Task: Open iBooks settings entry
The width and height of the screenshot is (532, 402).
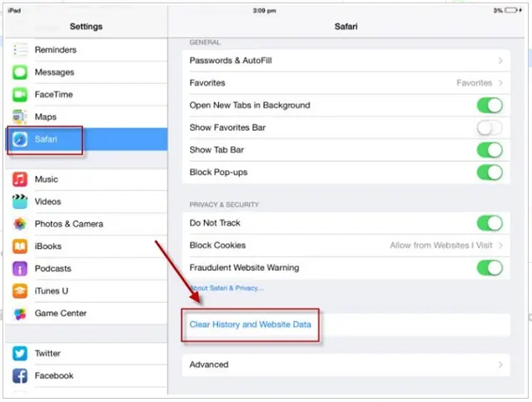Action: [x=87, y=246]
